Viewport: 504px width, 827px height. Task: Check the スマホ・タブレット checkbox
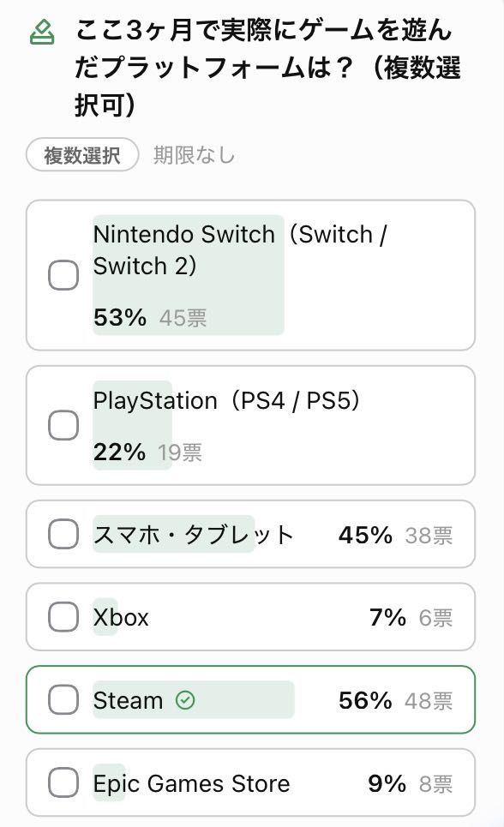click(63, 534)
